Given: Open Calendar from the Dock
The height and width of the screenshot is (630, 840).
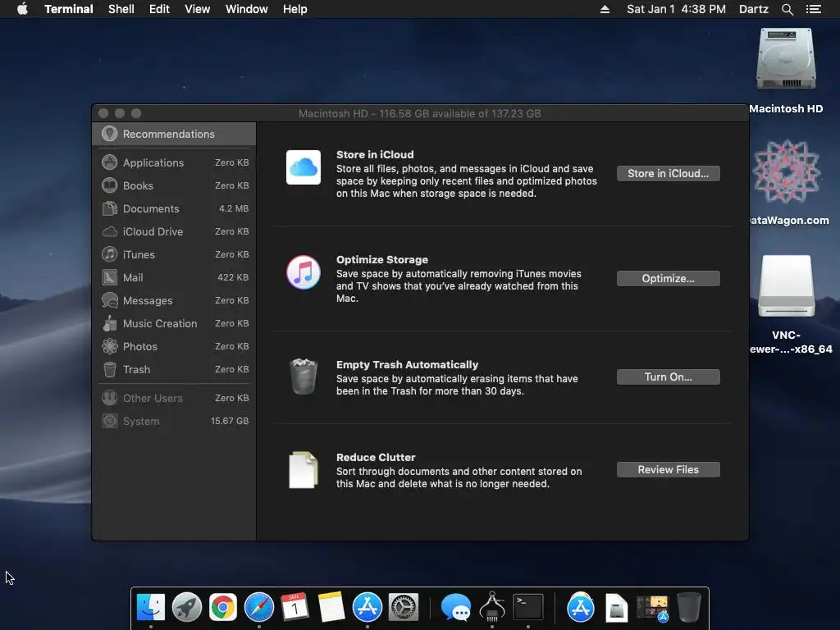Looking at the screenshot, I should point(295,607).
